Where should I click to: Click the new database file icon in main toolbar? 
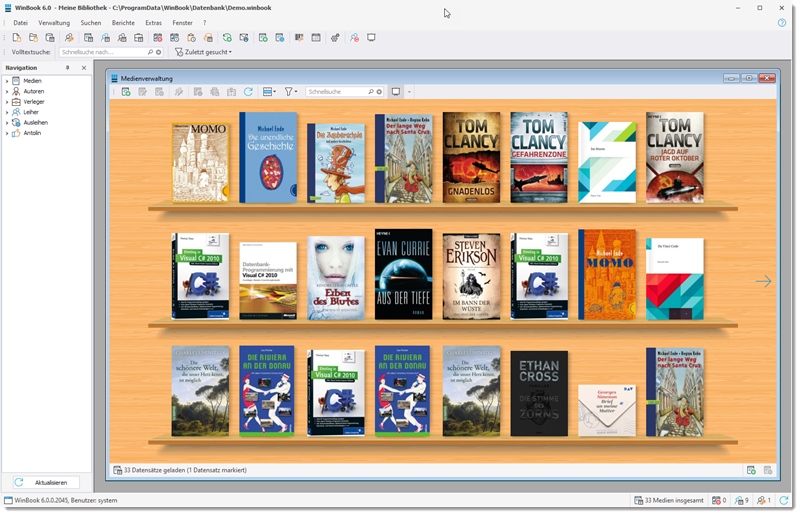click(17, 38)
